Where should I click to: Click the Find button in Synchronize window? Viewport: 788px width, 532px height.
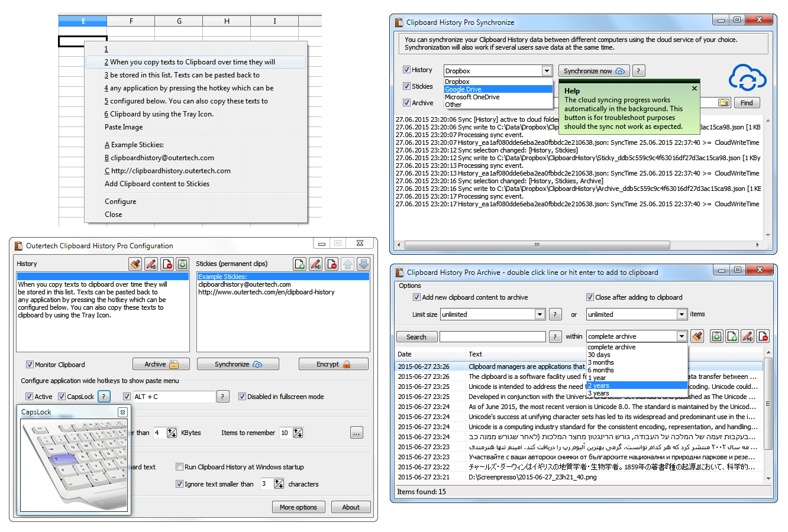pyautogui.click(x=747, y=103)
